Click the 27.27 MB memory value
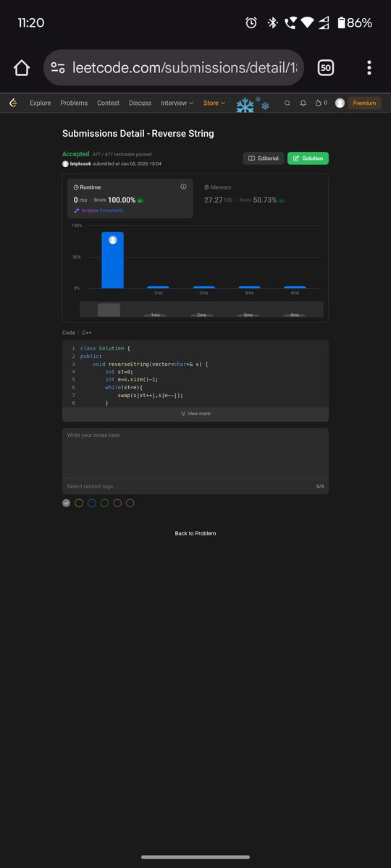 tap(219, 200)
